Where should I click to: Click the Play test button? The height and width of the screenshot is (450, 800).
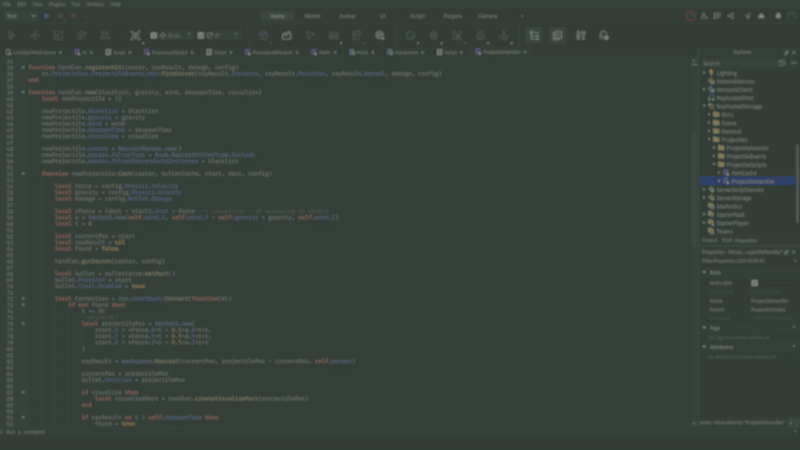click(x=46, y=16)
